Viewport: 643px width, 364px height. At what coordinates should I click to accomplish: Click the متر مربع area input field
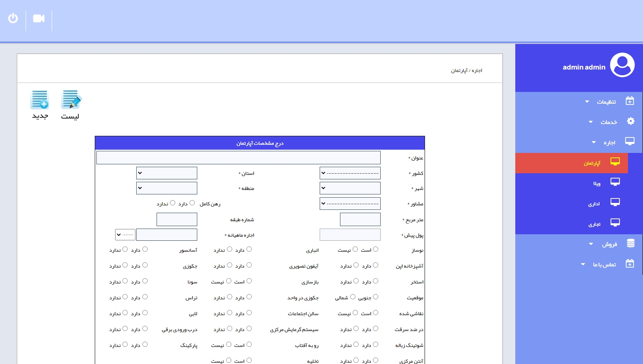(x=360, y=220)
